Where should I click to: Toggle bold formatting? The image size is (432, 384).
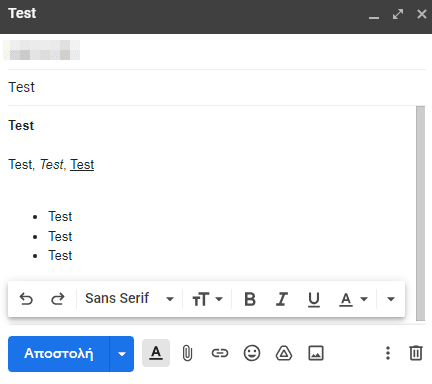pyautogui.click(x=250, y=299)
